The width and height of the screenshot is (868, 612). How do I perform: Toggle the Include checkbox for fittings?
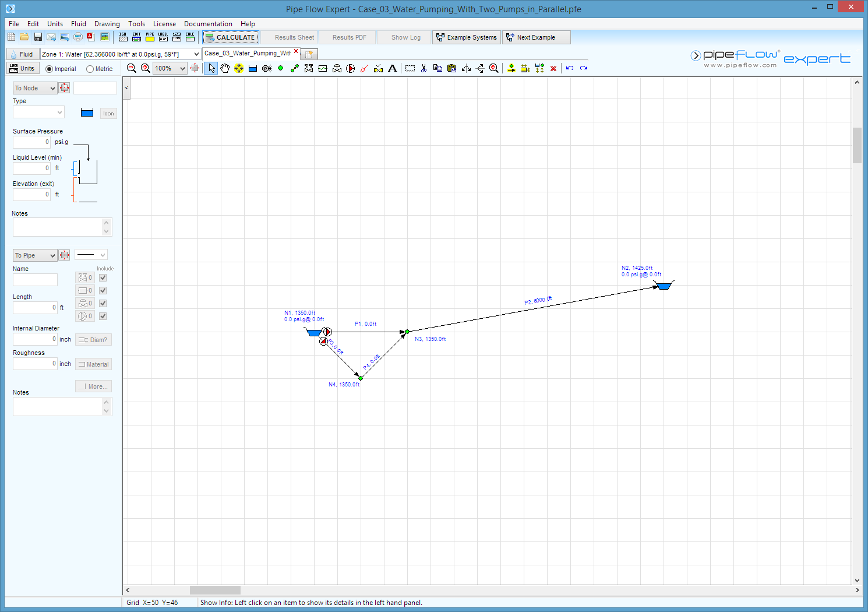103,278
